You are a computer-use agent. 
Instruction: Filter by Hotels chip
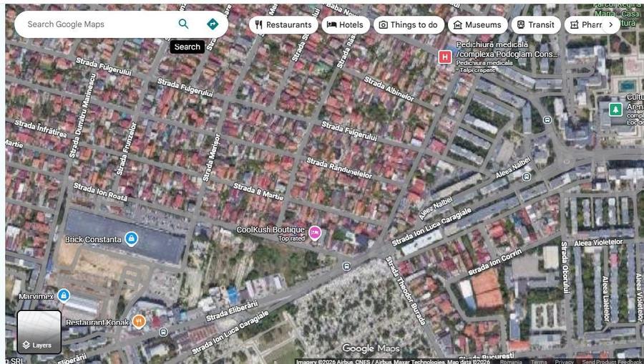[346, 24]
